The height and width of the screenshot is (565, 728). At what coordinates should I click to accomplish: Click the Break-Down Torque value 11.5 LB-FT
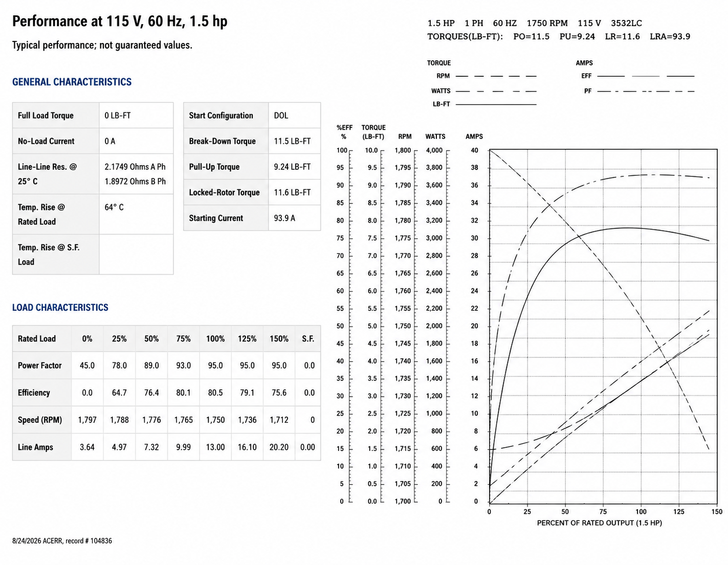292,141
